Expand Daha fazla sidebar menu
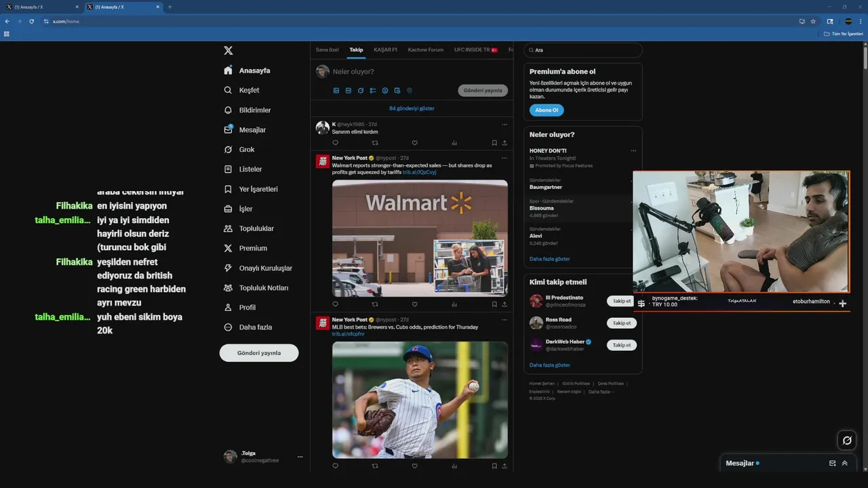The height and width of the screenshot is (488, 868). 248,327
